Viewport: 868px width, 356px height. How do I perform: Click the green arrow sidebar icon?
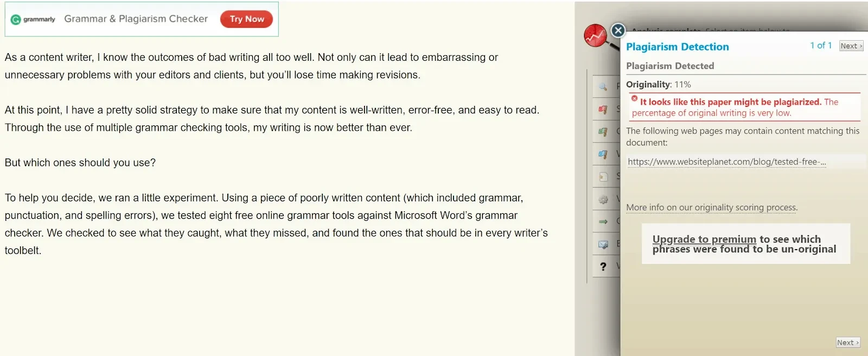click(603, 221)
